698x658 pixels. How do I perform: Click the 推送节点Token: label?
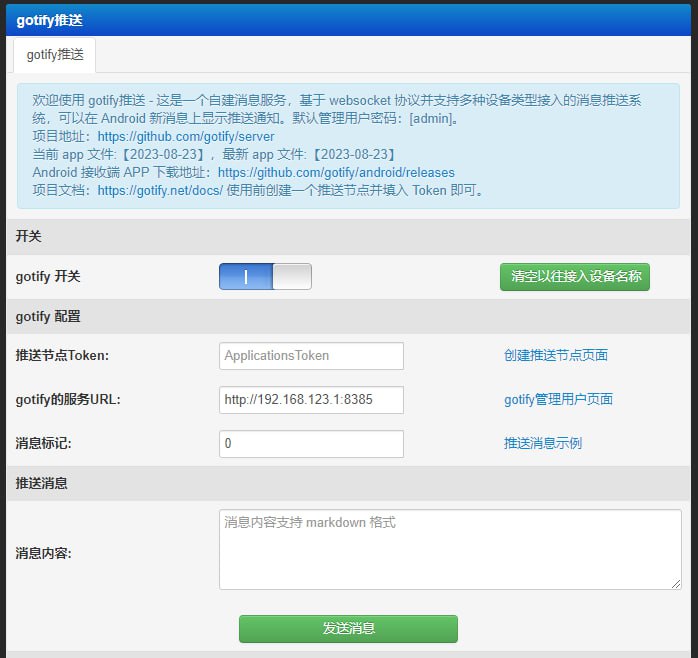tap(62, 356)
